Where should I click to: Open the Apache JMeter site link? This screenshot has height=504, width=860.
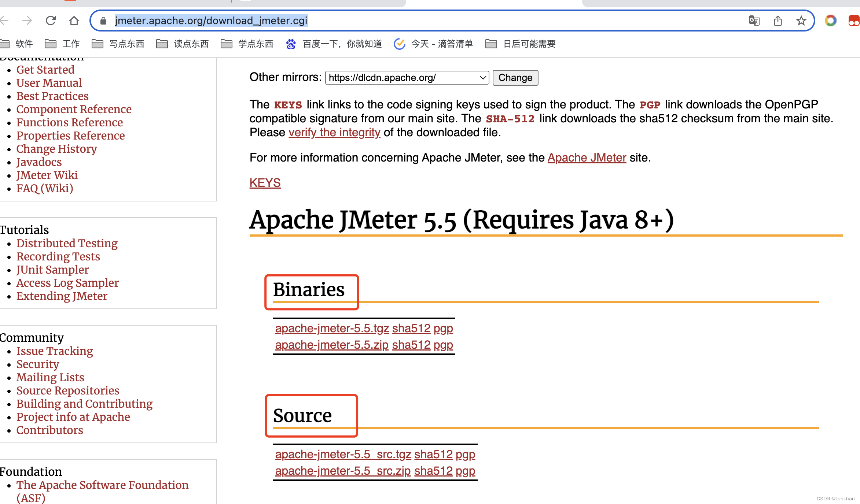point(587,157)
